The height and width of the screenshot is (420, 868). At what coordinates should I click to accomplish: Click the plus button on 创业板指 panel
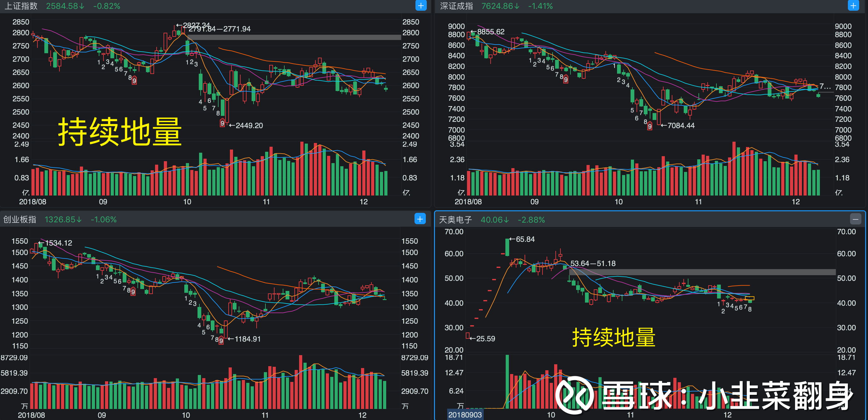[420, 219]
